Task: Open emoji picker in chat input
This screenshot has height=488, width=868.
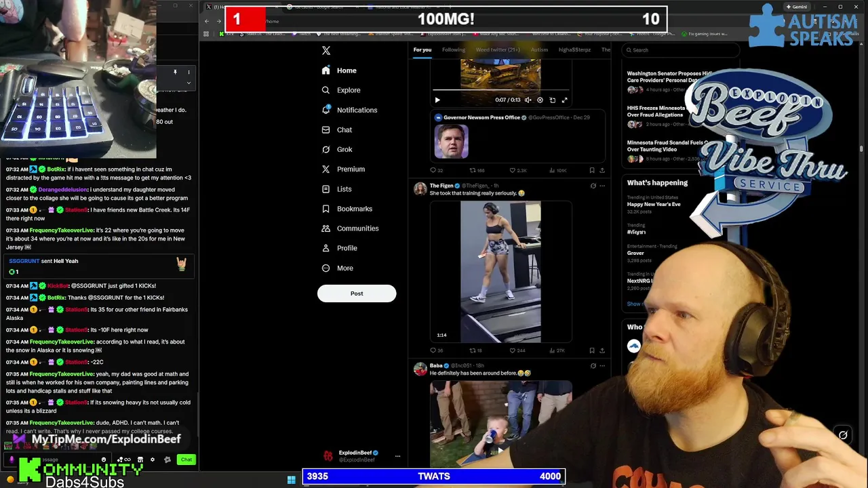Action: coord(104,460)
